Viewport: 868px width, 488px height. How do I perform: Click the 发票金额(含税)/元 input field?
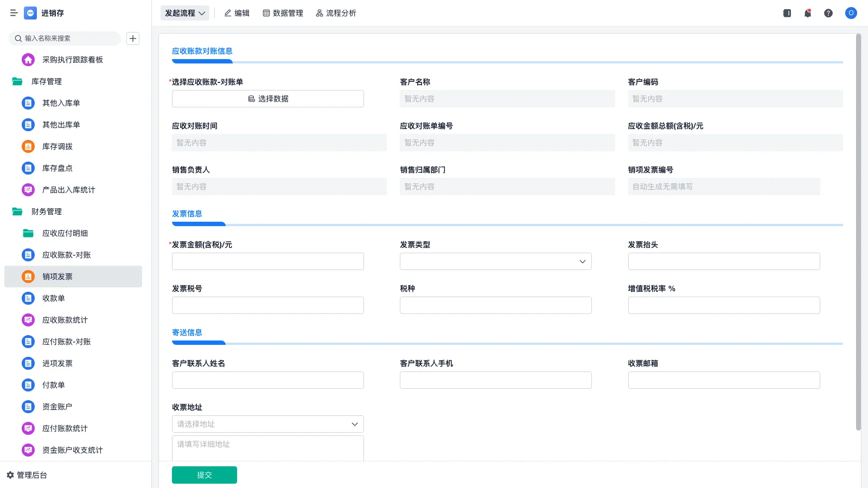268,261
